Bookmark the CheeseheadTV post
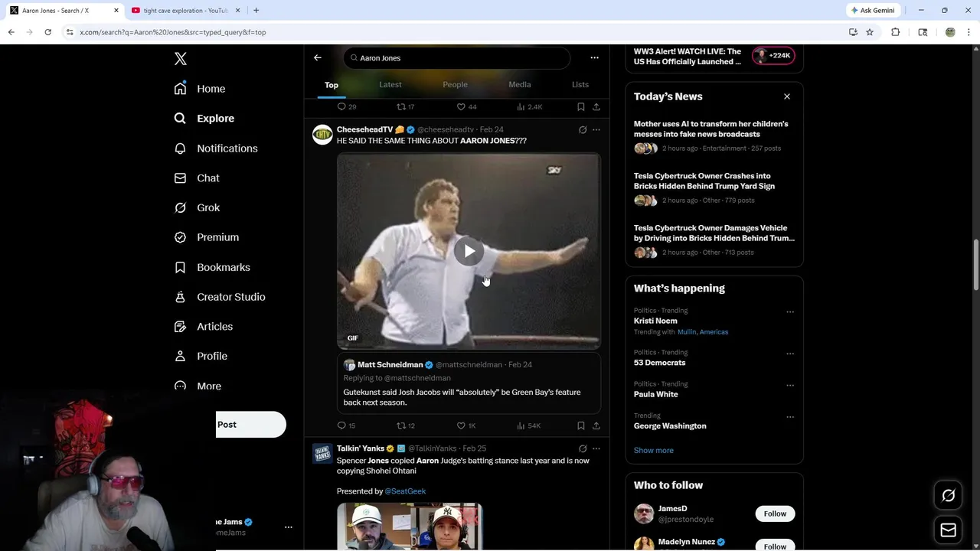Image resolution: width=980 pixels, height=551 pixels. coord(581,425)
